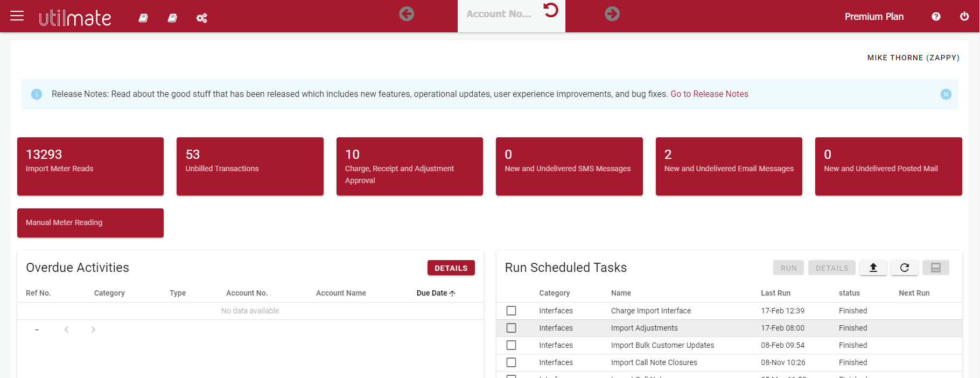980x378 pixels.
Task: Click the reset icon beside account search
Action: 550,10
